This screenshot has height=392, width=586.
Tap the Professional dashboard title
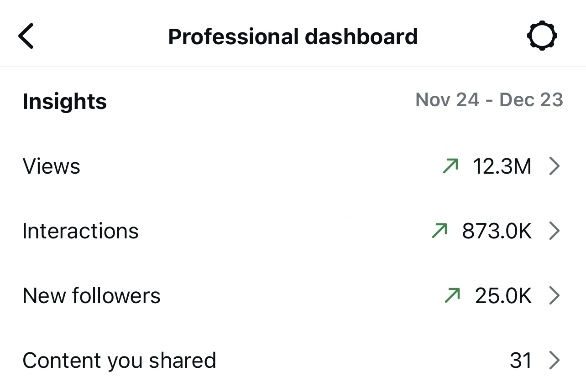pos(293,36)
